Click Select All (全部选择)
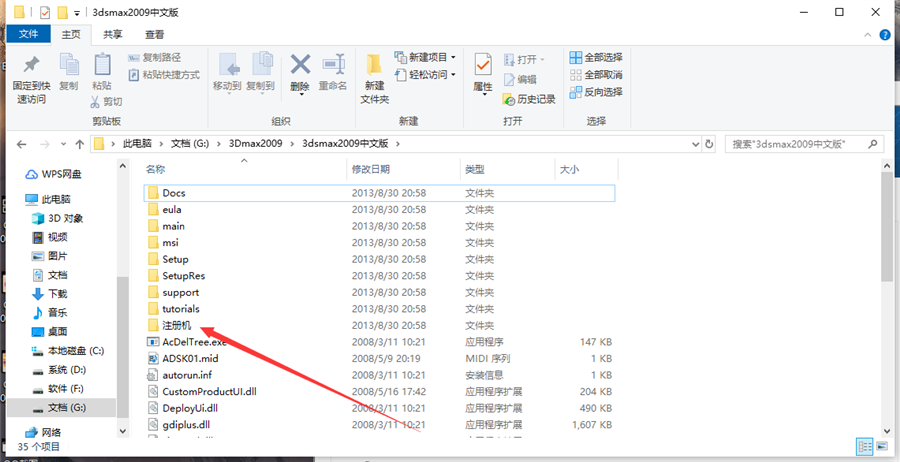This screenshot has height=462, width=900. (x=596, y=57)
